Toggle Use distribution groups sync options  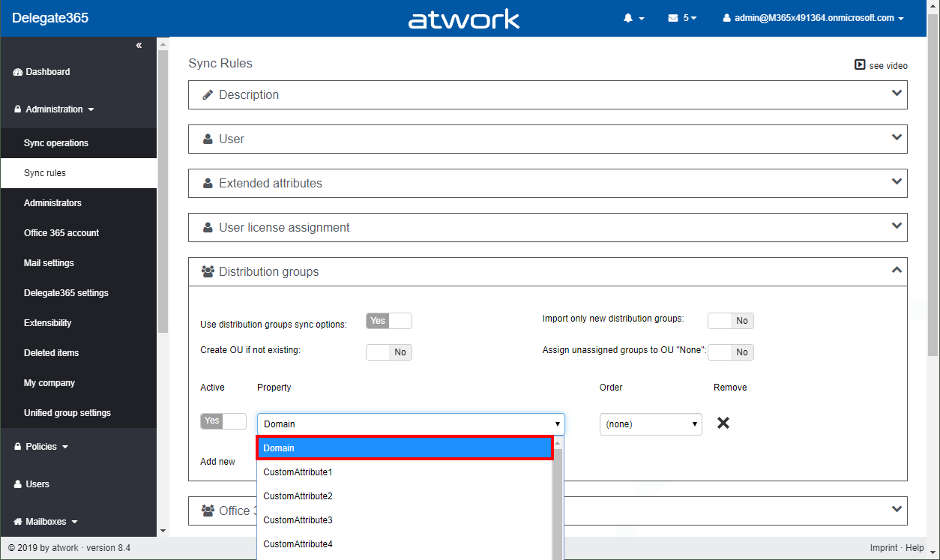(x=389, y=321)
